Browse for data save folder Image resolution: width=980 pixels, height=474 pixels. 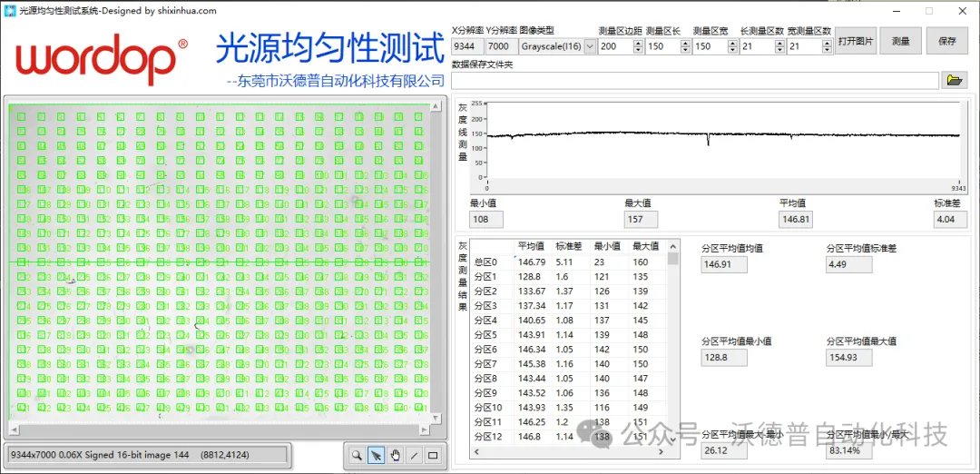(x=954, y=81)
